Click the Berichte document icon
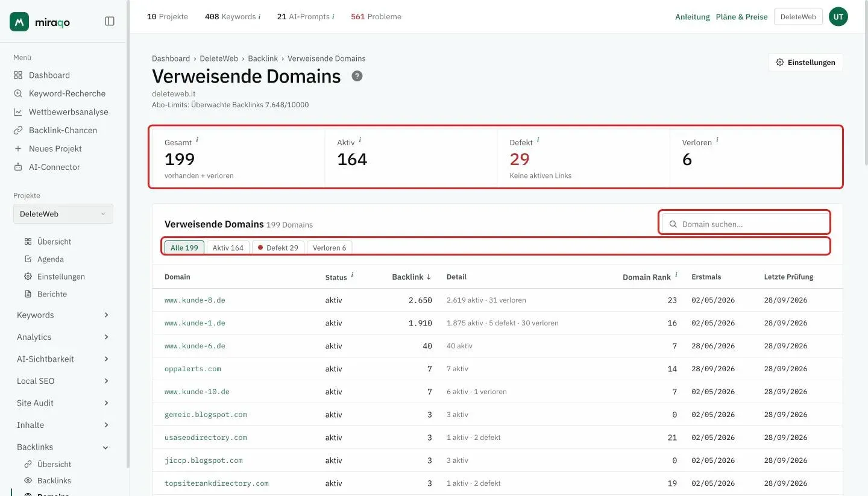Image resolution: width=868 pixels, height=496 pixels. point(28,294)
